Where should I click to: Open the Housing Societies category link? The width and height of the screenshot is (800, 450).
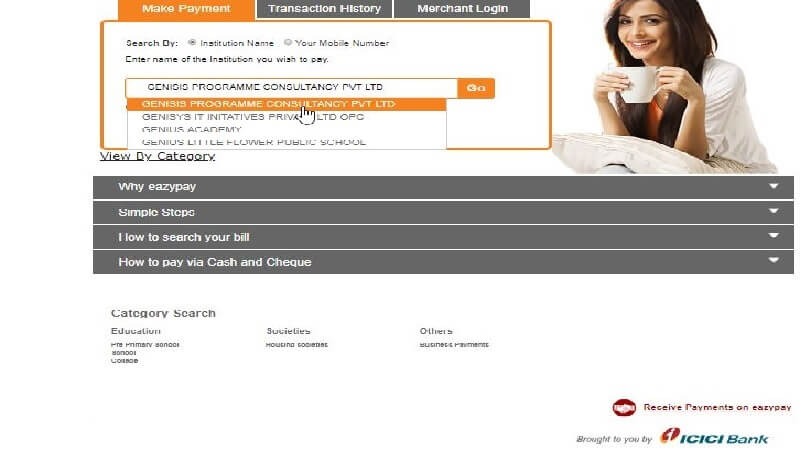tap(296, 345)
